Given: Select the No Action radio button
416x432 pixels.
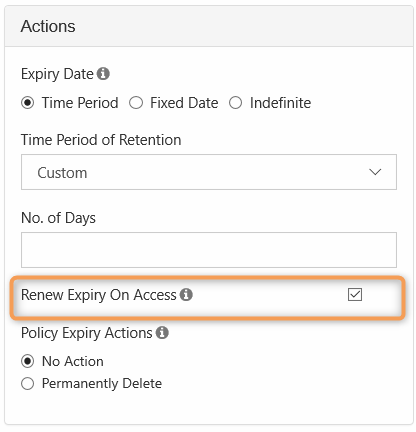Looking at the screenshot, I should click(x=27, y=361).
